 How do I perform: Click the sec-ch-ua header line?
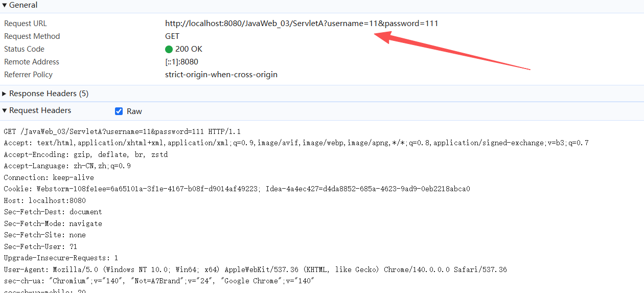click(x=159, y=281)
